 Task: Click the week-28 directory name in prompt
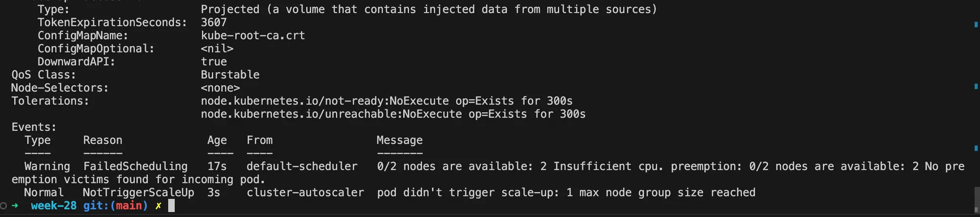(53, 206)
